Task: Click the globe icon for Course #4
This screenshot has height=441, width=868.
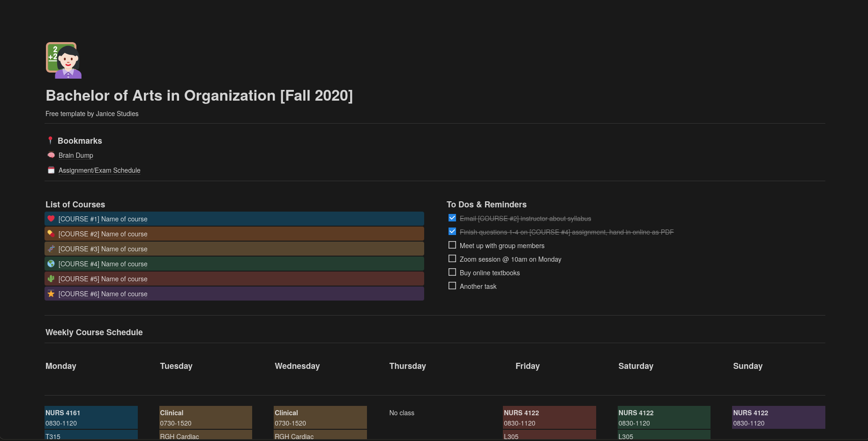Action: (x=51, y=264)
